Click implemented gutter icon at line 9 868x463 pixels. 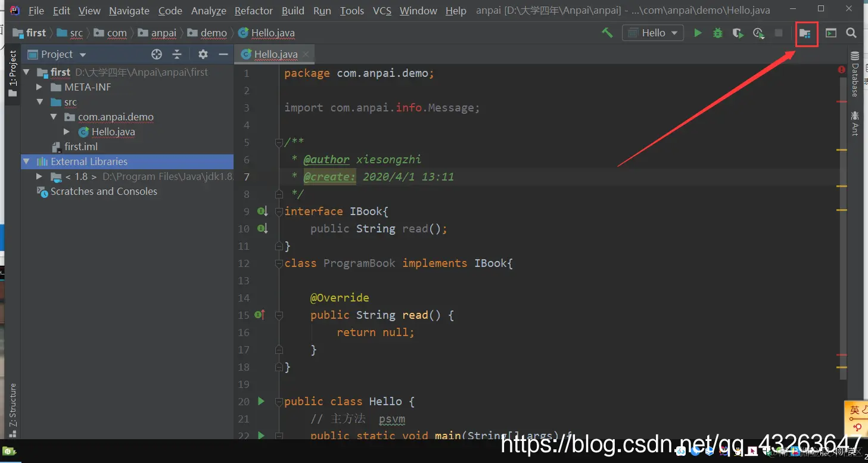click(262, 211)
